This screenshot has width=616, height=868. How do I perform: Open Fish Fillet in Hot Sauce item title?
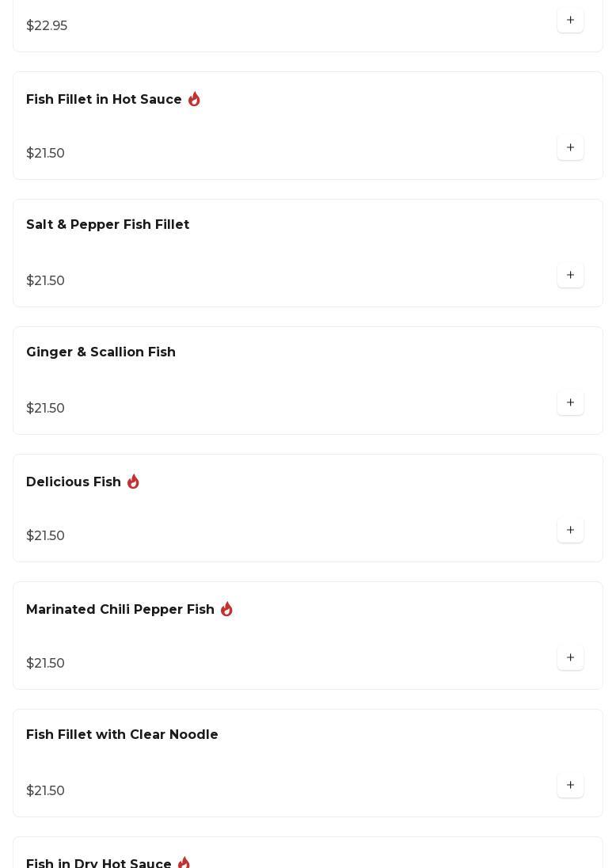tap(104, 100)
